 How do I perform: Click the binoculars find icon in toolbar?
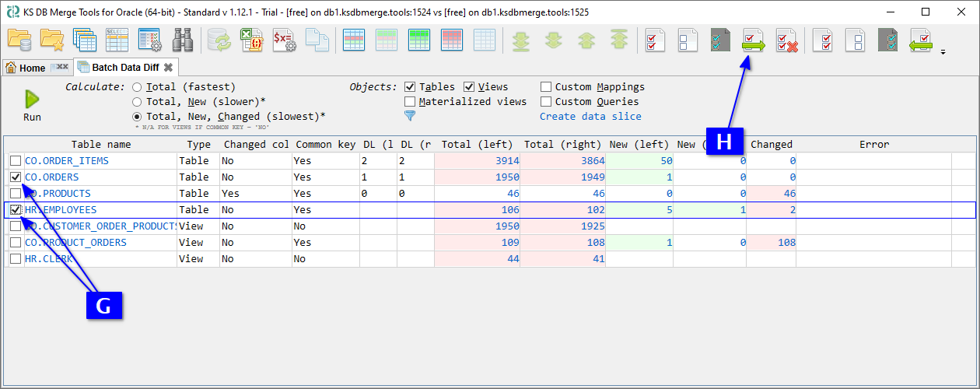point(182,40)
